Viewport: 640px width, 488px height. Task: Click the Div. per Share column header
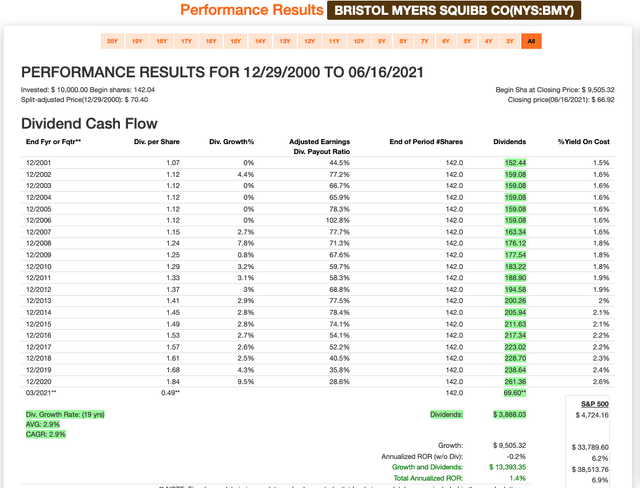click(157, 142)
